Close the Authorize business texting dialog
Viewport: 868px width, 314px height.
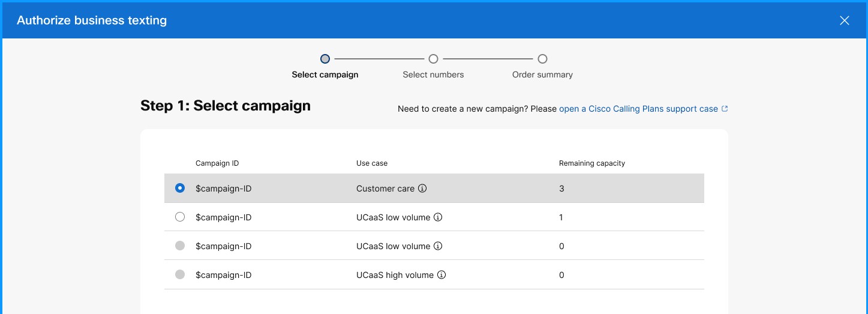coord(844,20)
